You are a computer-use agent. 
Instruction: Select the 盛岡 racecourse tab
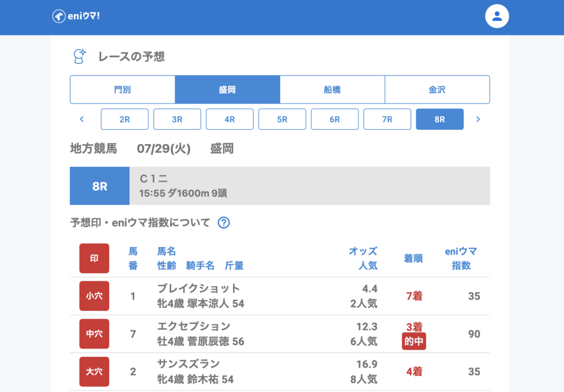(227, 90)
